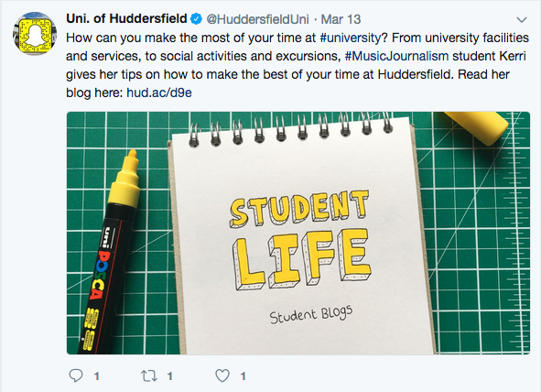Click the tweet body text
This screenshot has height=392, width=541.
coord(298,65)
